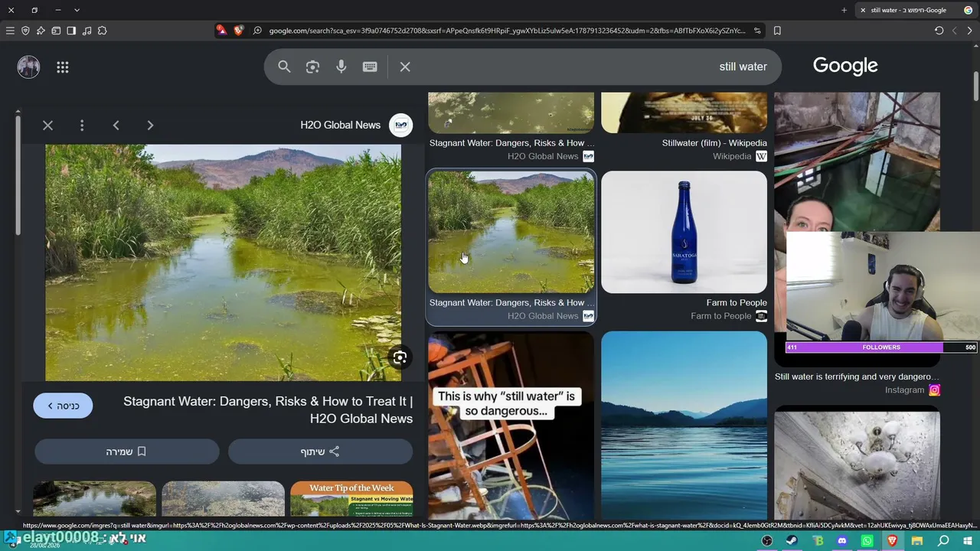The width and height of the screenshot is (980, 551).
Task: Open Steam from the taskbar
Action: (x=792, y=541)
